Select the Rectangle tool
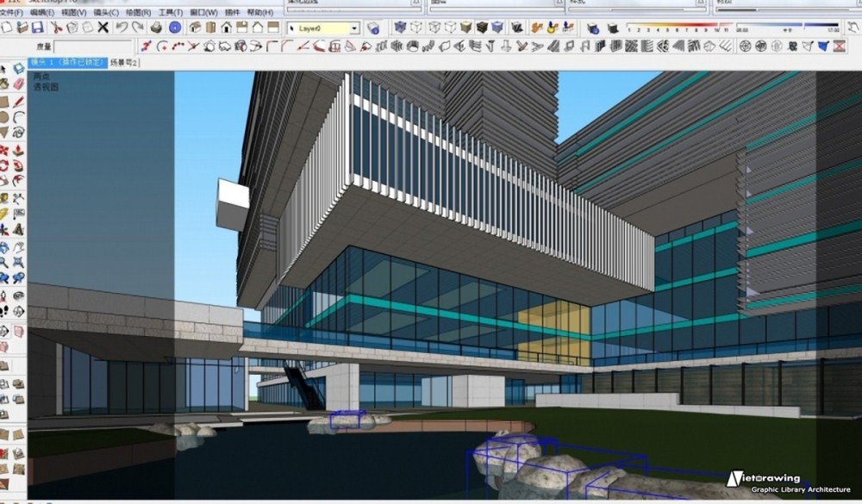The height and width of the screenshot is (504, 862). tap(4, 103)
